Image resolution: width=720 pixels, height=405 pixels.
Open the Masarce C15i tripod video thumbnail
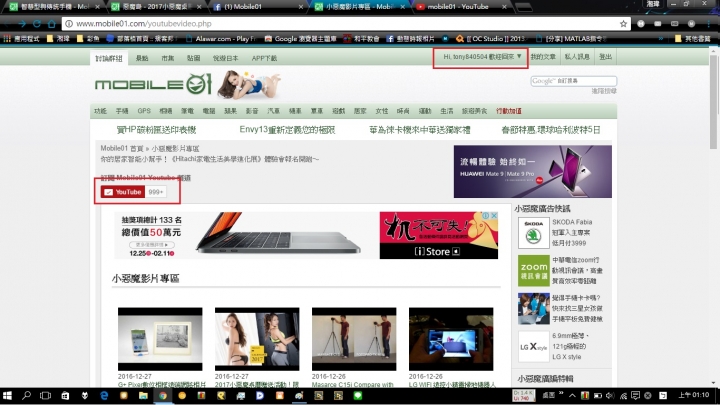tap(354, 339)
